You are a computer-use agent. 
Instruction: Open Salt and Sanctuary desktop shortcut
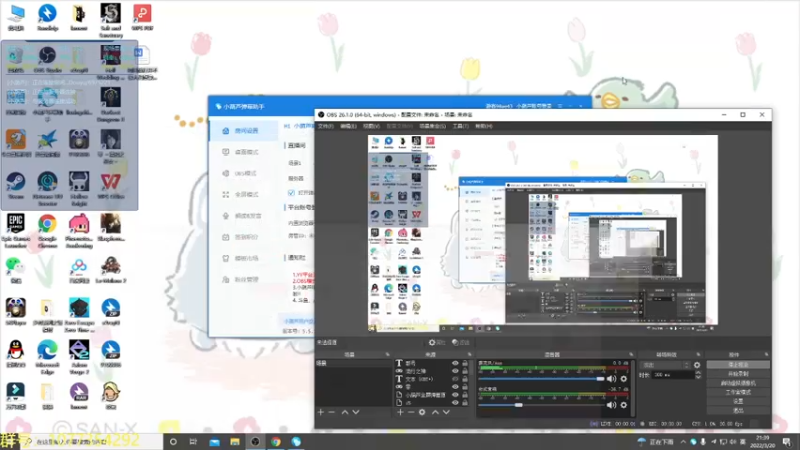(111, 20)
